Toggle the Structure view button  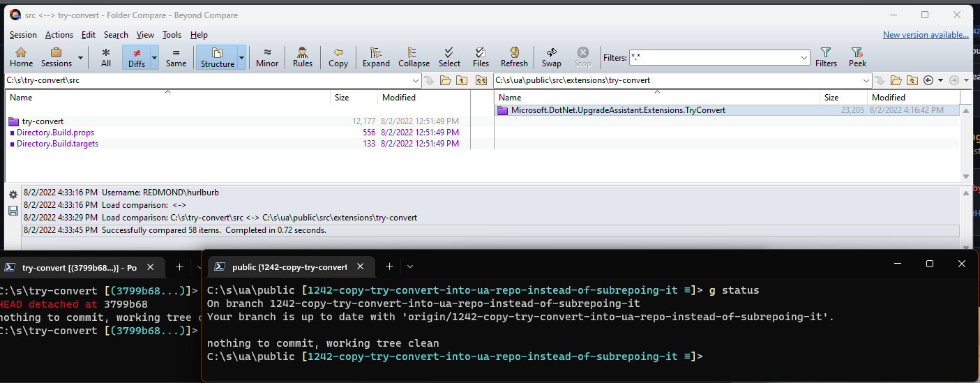click(218, 57)
